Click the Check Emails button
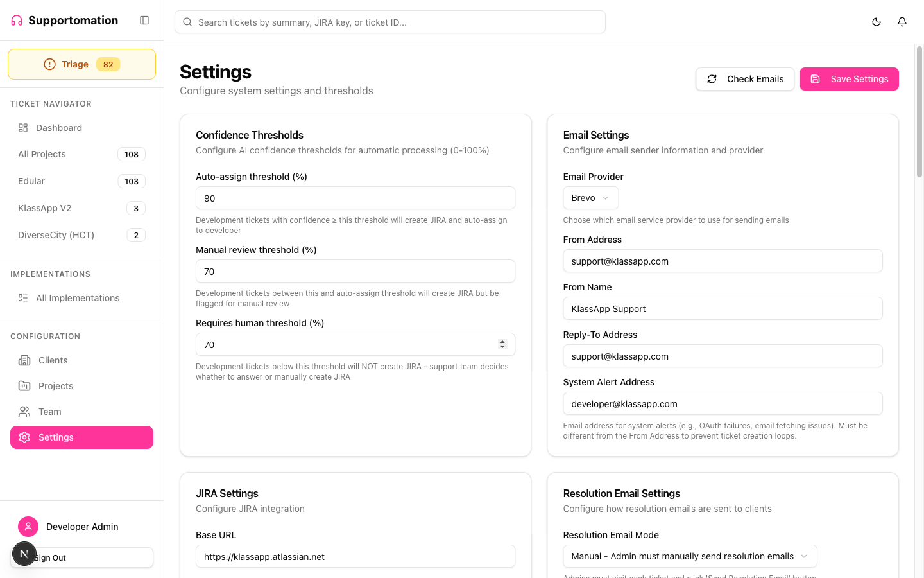 point(745,79)
